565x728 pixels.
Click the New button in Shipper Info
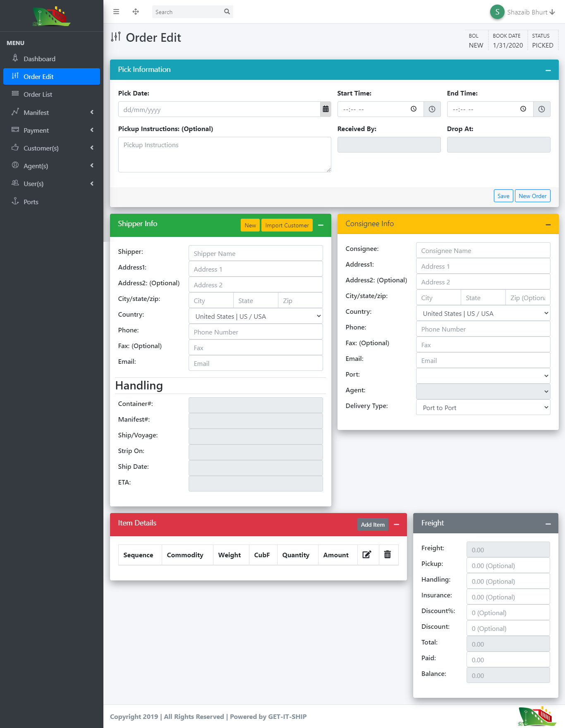tap(250, 225)
